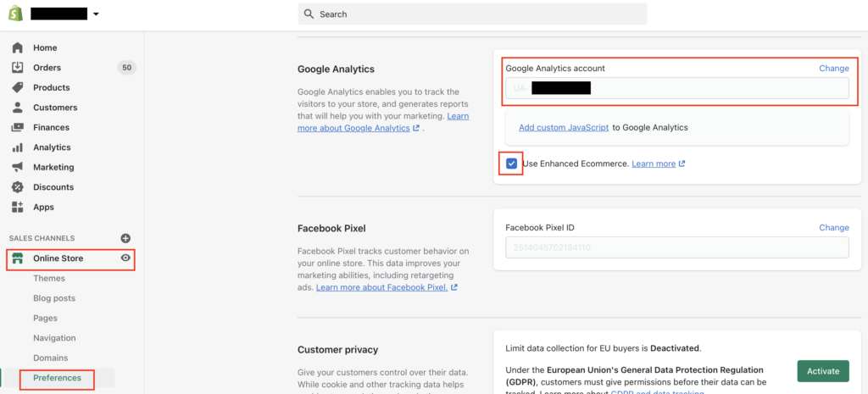
Task: Click the Google Analytics account field
Action: (677, 88)
